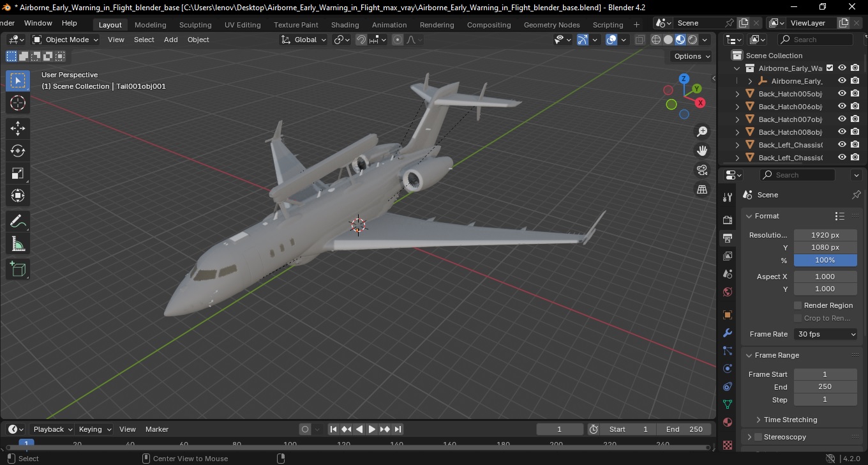
Task: Play the animation forward
Action: click(x=372, y=429)
